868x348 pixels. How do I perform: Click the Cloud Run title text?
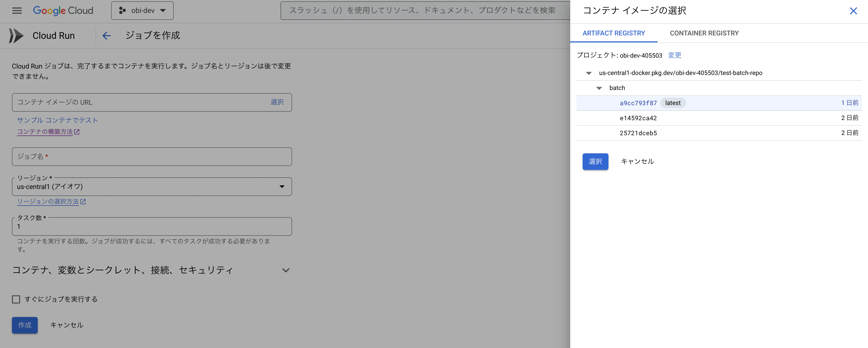[x=54, y=36]
